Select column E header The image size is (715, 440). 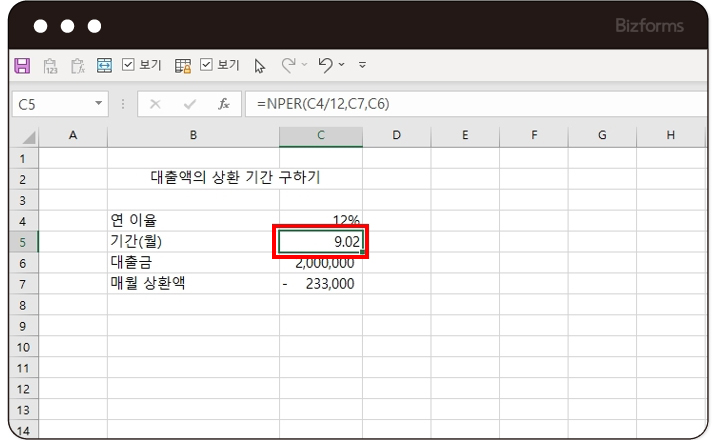(465, 135)
